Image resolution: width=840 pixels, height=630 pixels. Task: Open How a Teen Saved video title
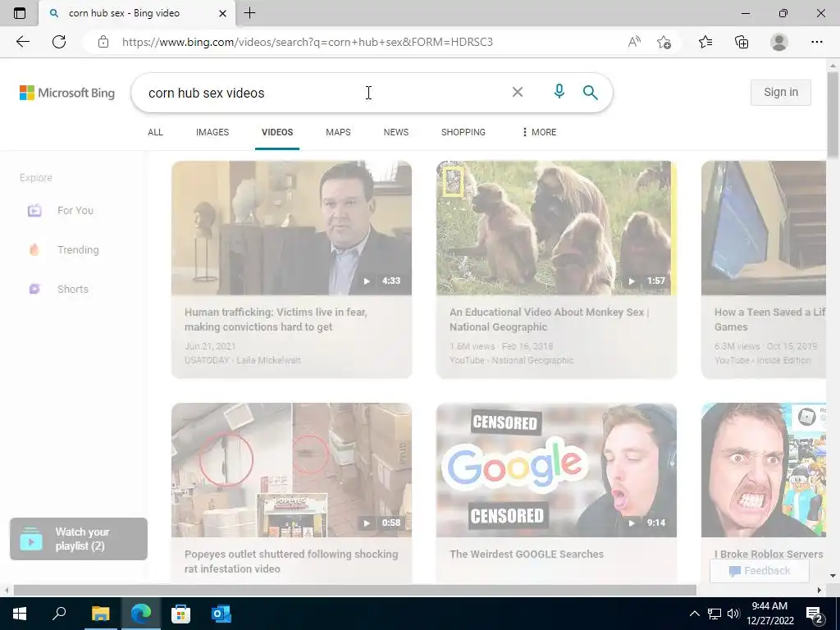[769, 319]
